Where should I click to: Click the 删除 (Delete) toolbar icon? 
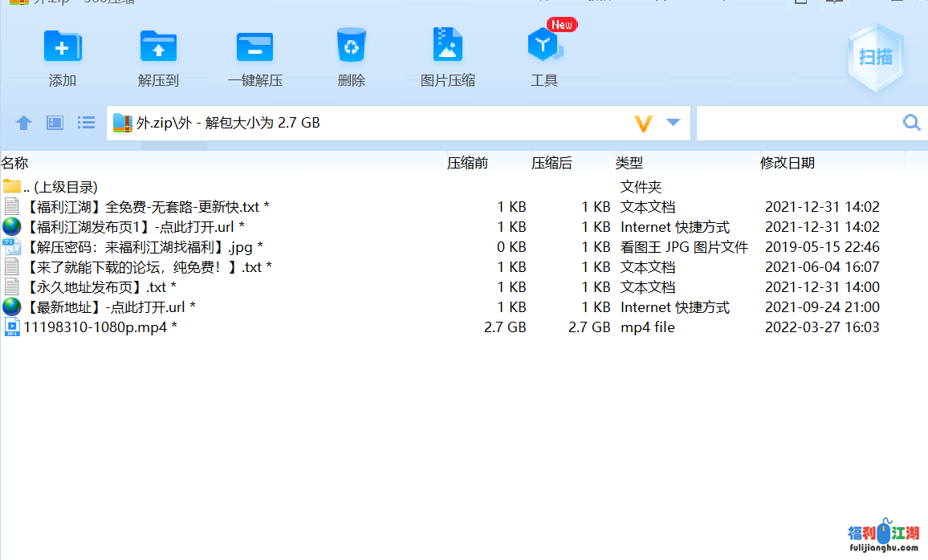pyautogui.click(x=351, y=55)
